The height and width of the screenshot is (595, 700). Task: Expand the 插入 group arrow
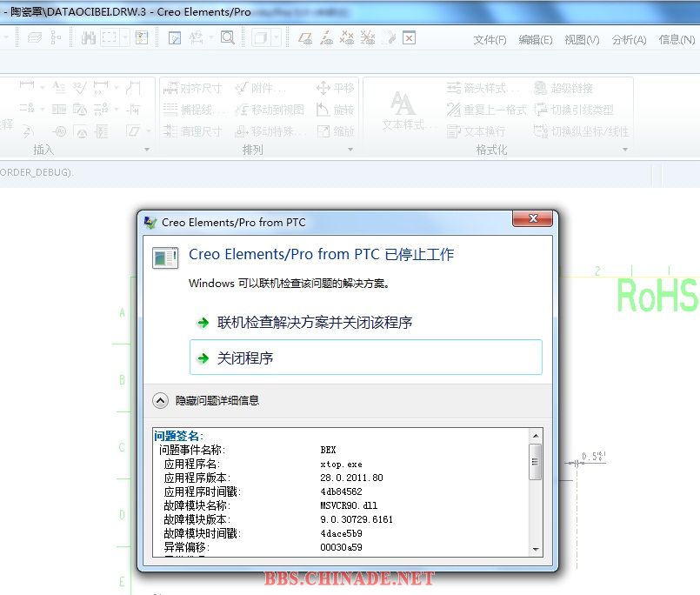pos(147,150)
